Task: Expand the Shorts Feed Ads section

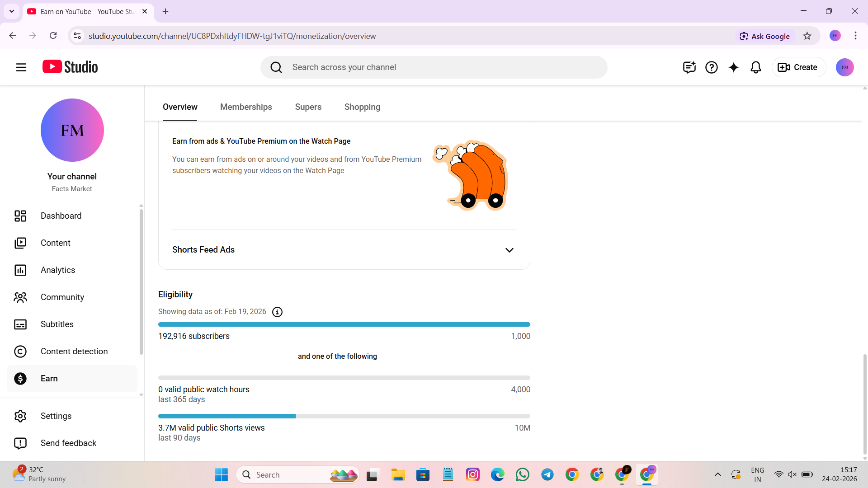Action: pyautogui.click(x=509, y=250)
